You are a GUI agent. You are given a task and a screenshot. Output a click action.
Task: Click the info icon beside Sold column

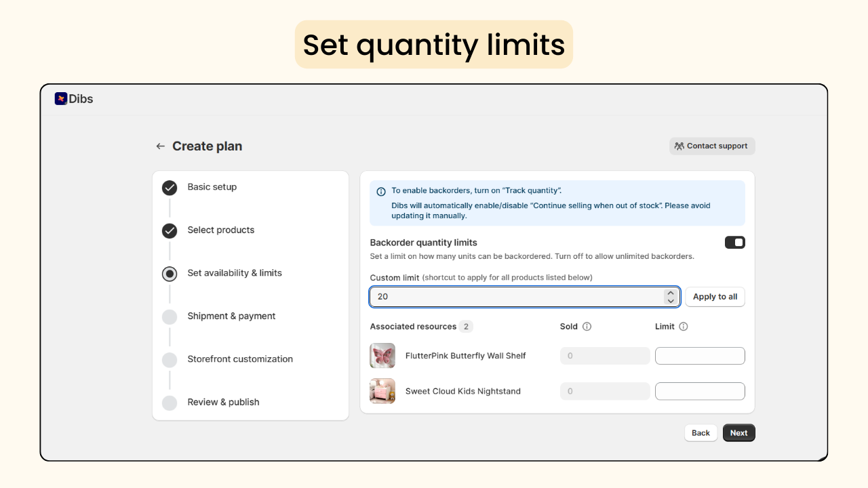click(x=588, y=326)
